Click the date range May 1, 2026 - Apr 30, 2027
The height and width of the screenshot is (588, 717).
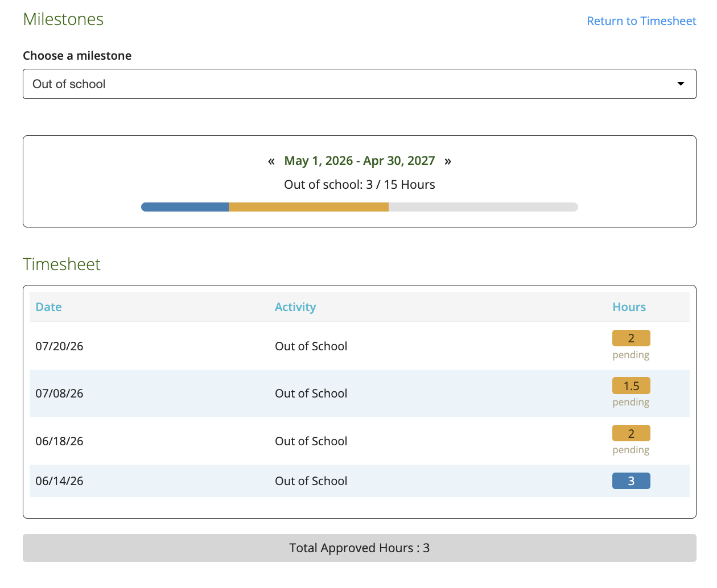[360, 161]
